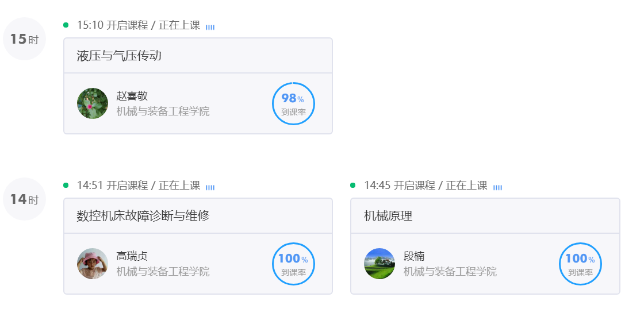Screen dimensions: 644x332
Task: Click the green status dot for 14:45 course
Action: [352, 185]
